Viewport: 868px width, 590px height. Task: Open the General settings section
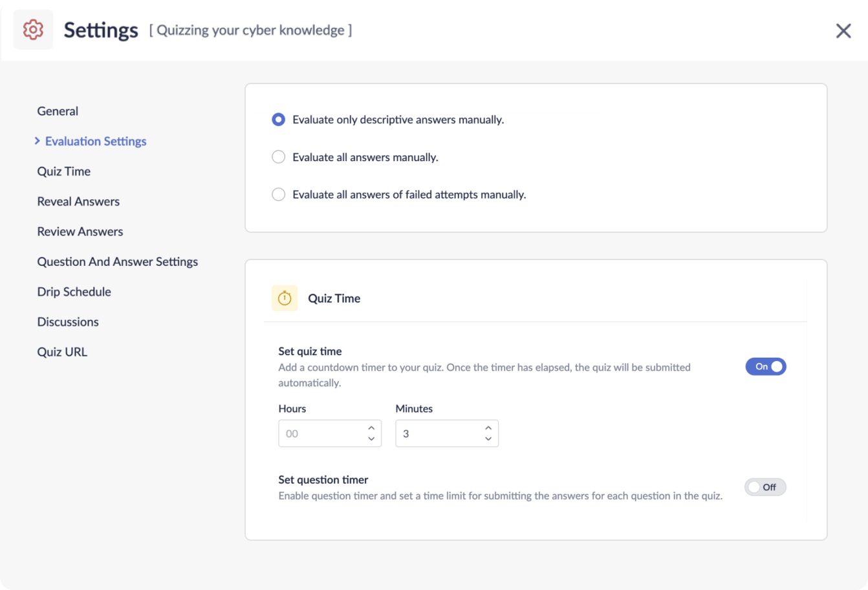(58, 111)
